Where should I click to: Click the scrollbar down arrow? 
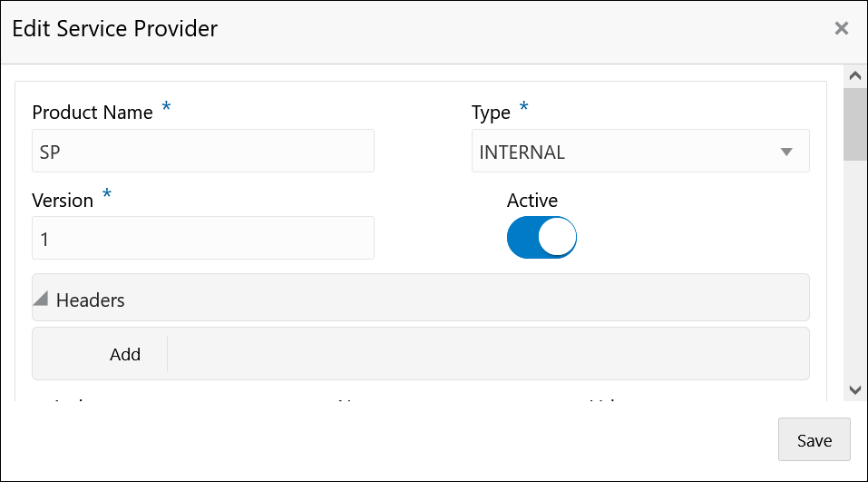click(855, 390)
